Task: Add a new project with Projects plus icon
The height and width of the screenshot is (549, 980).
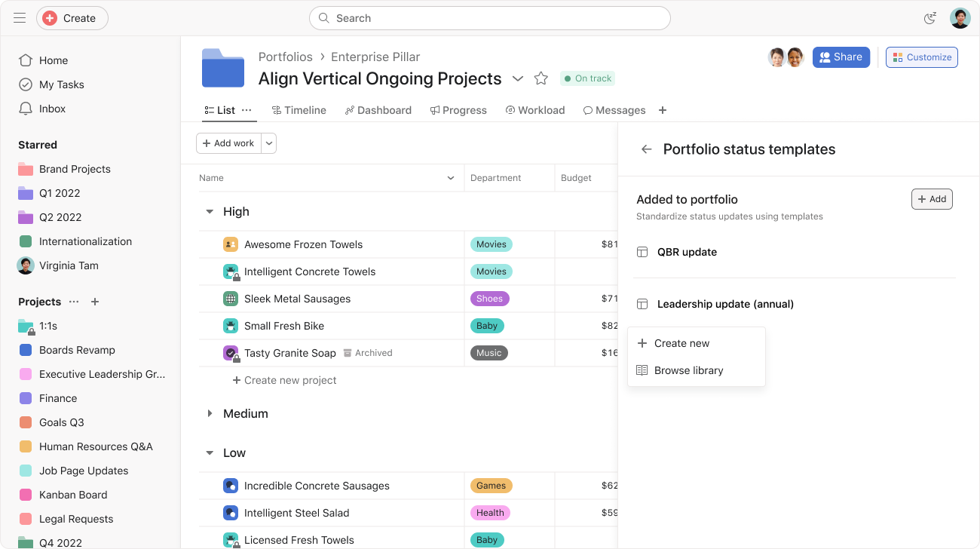Action: pyautogui.click(x=95, y=302)
